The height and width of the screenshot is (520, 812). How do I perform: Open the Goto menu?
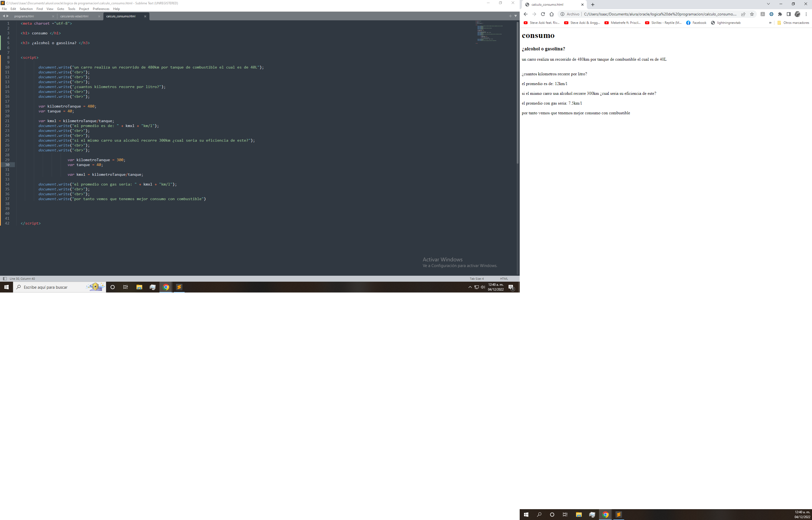(60, 9)
